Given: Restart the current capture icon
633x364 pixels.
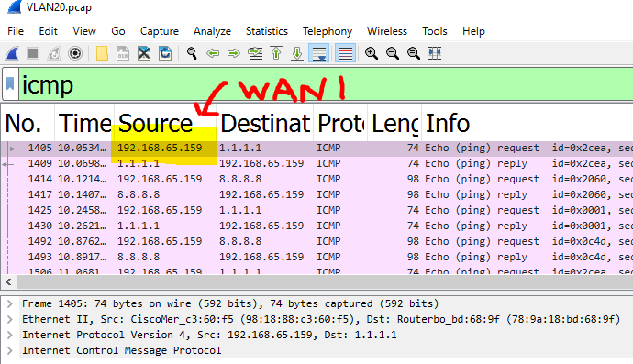Looking at the screenshot, I should pyautogui.click(x=54, y=53).
